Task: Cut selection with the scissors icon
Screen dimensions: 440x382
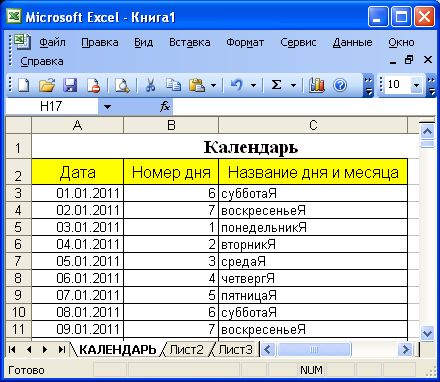Action: pos(151,85)
